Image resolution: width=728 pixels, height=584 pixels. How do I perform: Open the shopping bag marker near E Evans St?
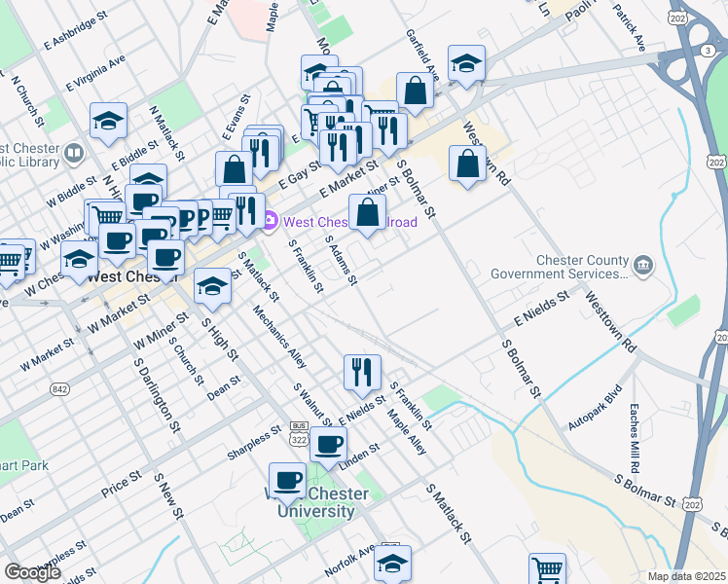(x=234, y=169)
